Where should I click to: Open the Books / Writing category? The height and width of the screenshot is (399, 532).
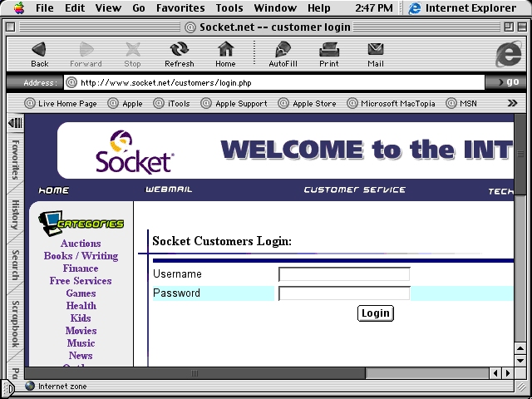(81, 256)
